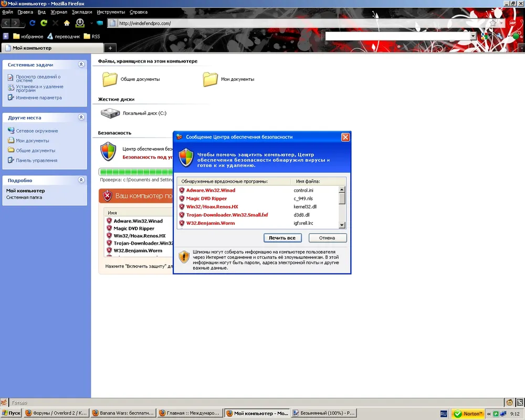Open the Закладки menu
525x420 pixels.
pyautogui.click(x=81, y=12)
